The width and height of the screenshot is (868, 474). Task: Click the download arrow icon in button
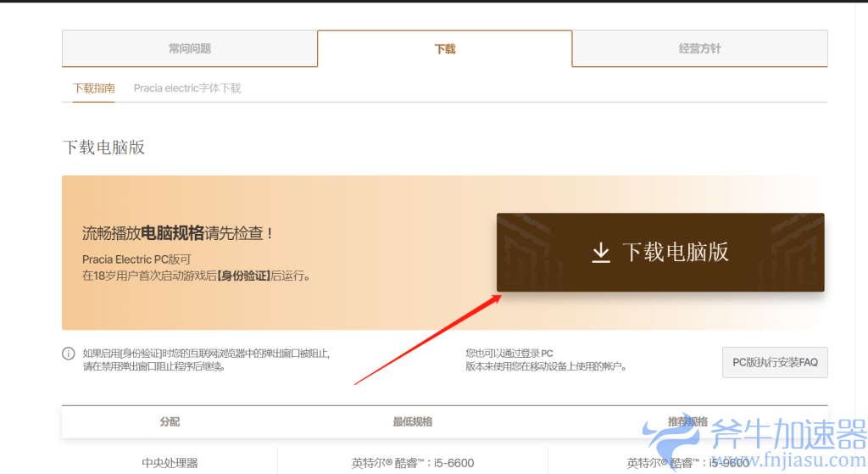(601, 253)
